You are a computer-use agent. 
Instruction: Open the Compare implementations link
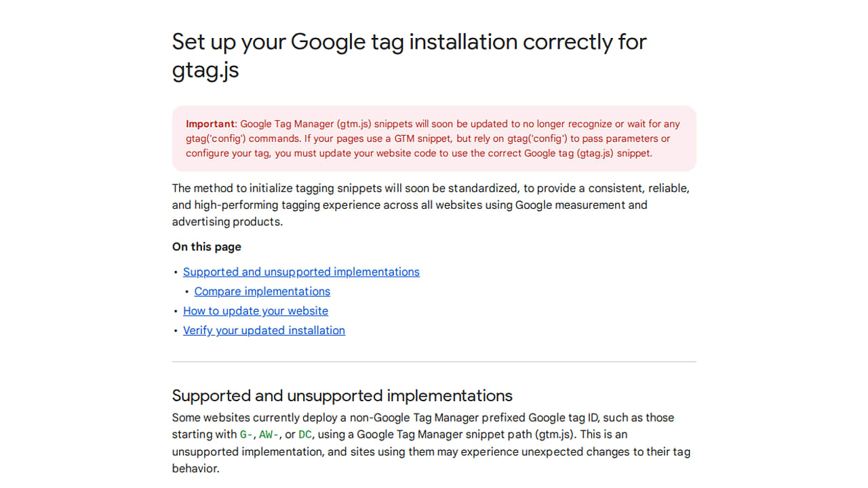coord(262,291)
